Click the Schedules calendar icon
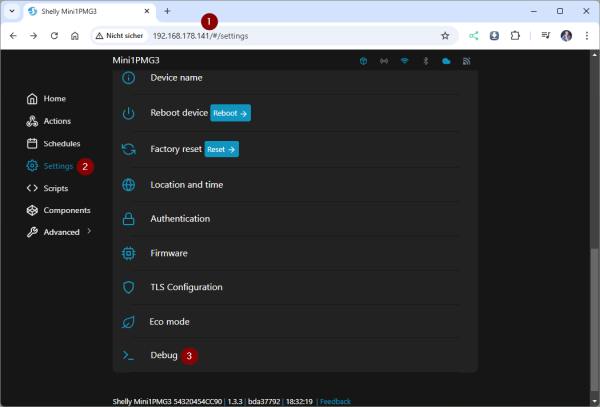Image resolution: width=600 pixels, height=407 pixels. [x=32, y=143]
